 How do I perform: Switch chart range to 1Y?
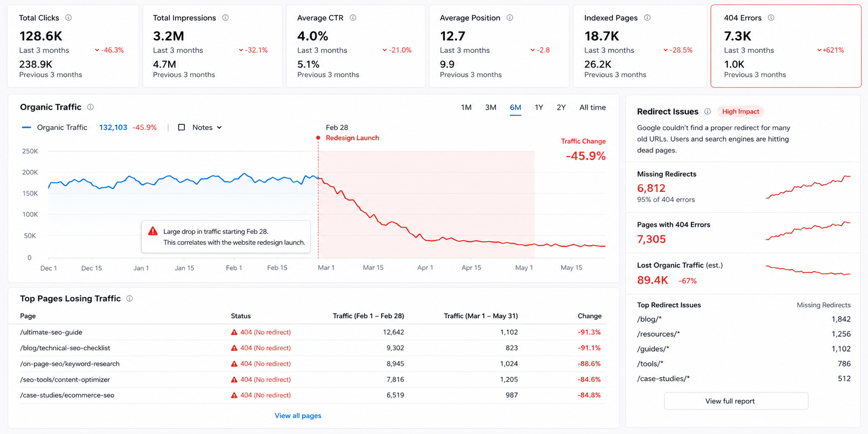pyautogui.click(x=539, y=107)
